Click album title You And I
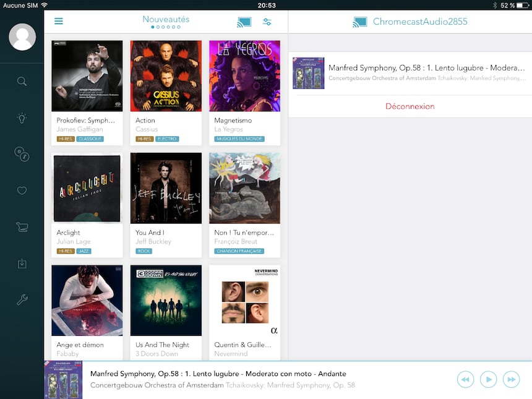This screenshot has height=399, width=532. [150, 233]
